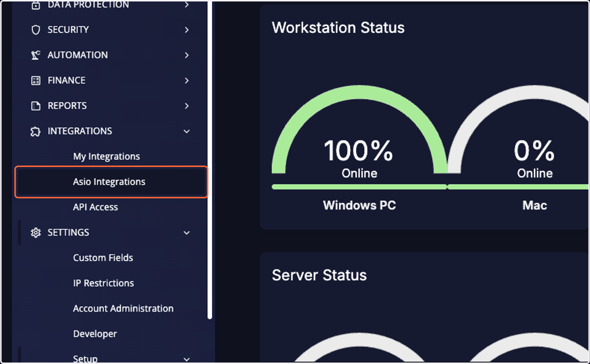590x364 pixels.
Task: Open the Setup submenu item
Action: click(x=86, y=359)
